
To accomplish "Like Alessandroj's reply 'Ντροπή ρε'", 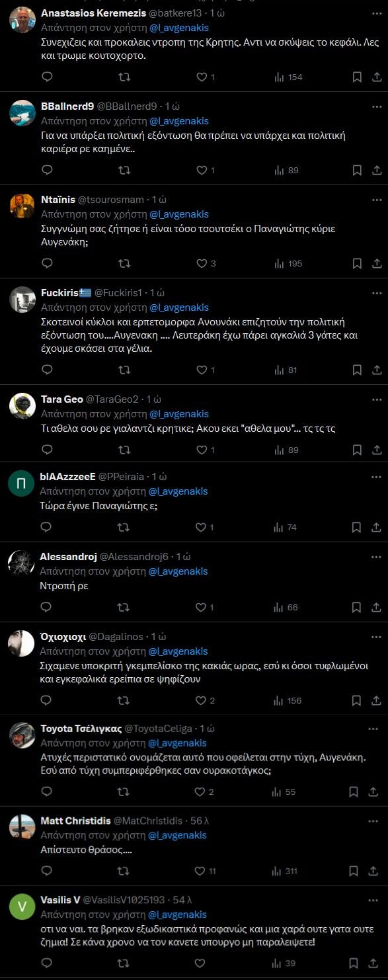I will [206, 607].
